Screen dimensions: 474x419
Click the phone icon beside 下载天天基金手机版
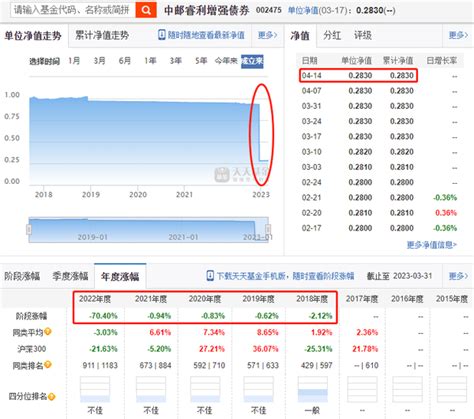coord(210,276)
